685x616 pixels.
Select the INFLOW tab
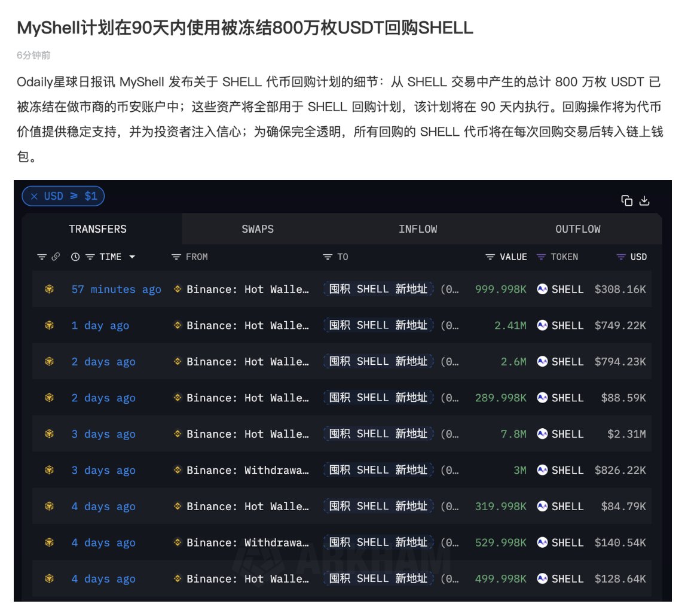418,229
